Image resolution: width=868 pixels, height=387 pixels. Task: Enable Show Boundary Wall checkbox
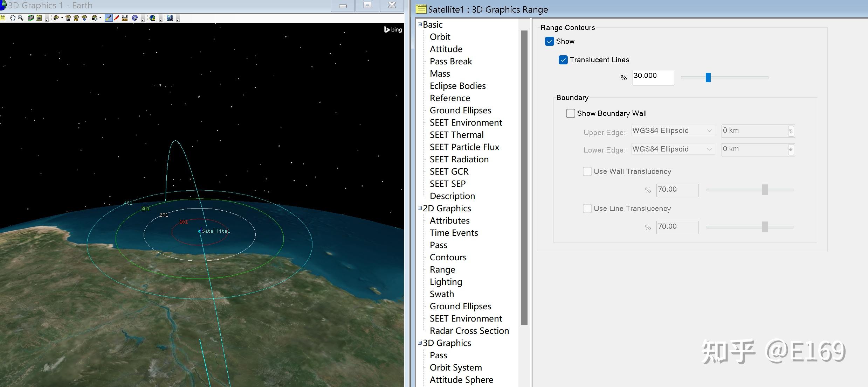(x=570, y=113)
